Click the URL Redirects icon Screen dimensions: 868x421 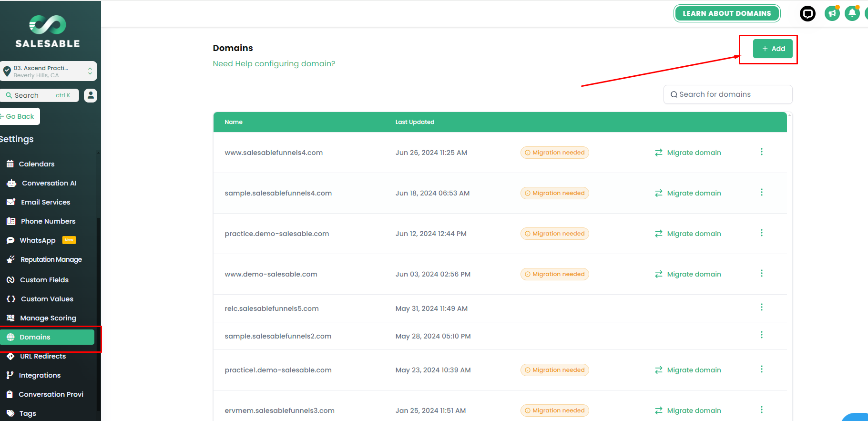click(10, 356)
